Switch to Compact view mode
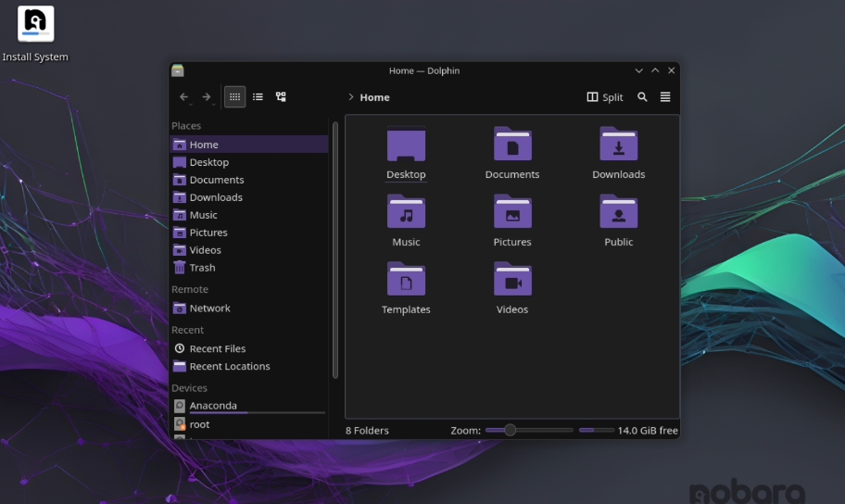The height and width of the screenshot is (504, 845). point(258,97)
